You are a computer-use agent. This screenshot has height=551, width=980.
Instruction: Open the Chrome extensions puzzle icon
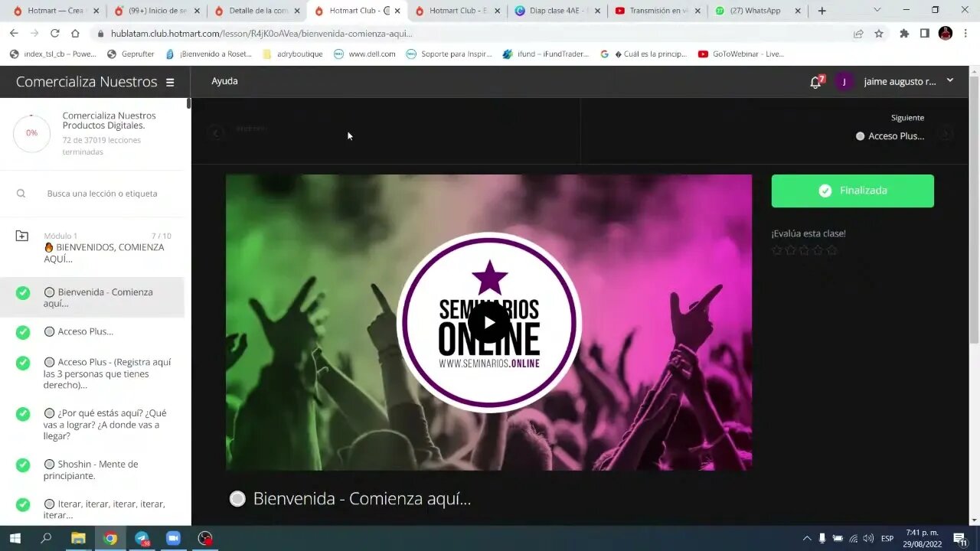[904, 34]
